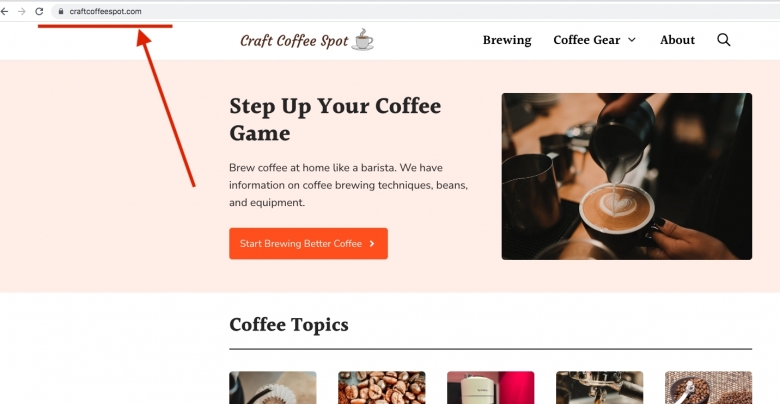The width and height of the screenshot is (780, 404).
Task: Reload the page with refresh icon
Action: click(x=39, y=11)
